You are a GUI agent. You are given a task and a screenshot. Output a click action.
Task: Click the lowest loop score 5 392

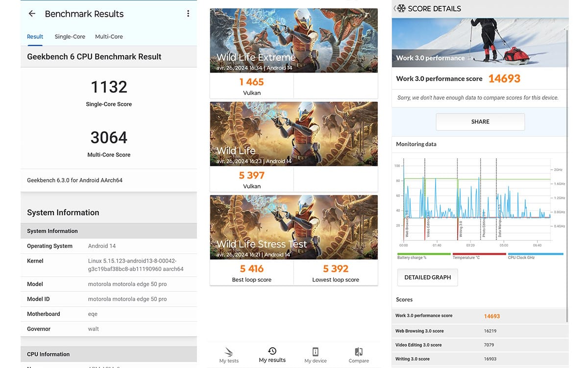(336, 268)
